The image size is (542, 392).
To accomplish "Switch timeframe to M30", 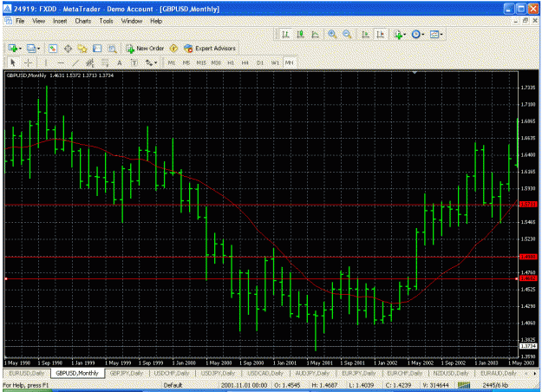I will [x=216, y=62].
